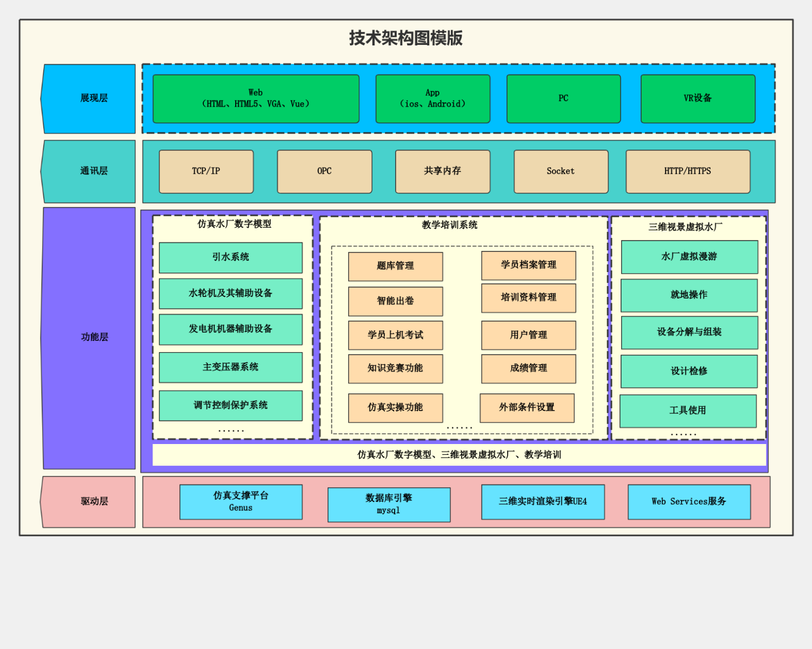Click the OPC block in 通讯层
812x649 pixels.
(x=324, y=171)
